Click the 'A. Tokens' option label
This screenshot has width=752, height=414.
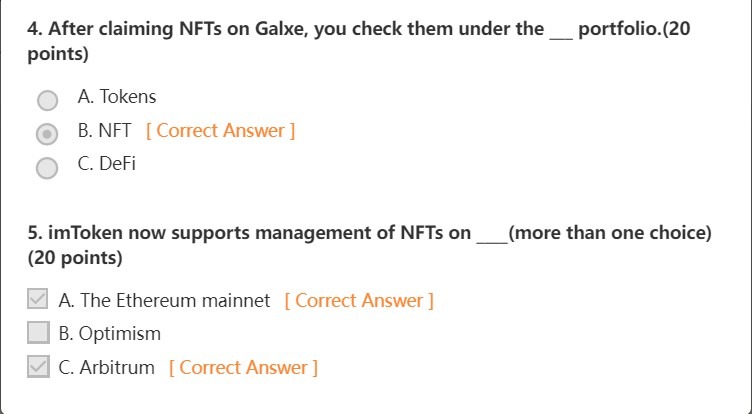point(117,97)
